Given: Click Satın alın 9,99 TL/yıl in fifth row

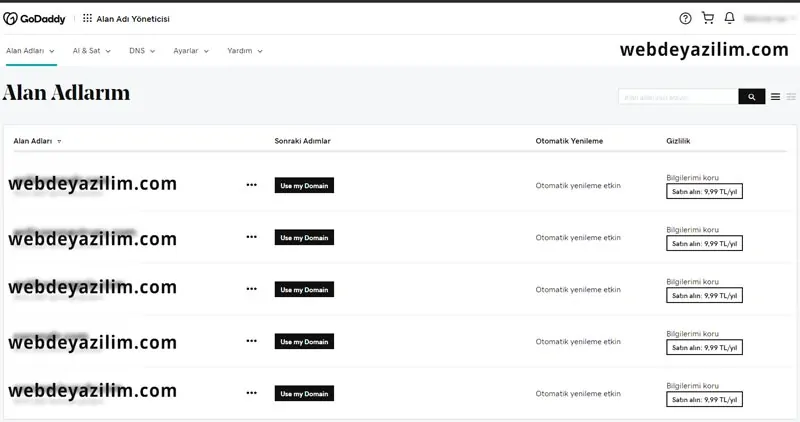Looking at the screenshot, I should [x=704, y=400].
